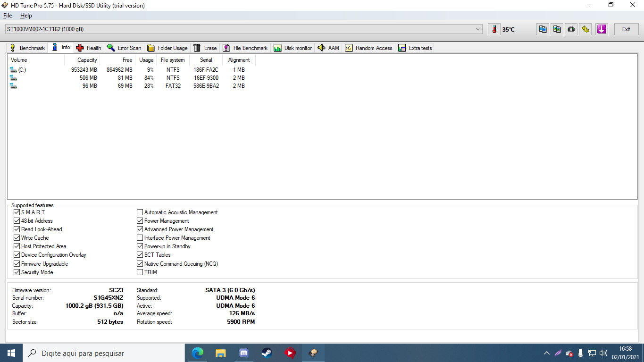The image size is (644, 362).
Task: Switch to the AAM tab
Action: tap(328, 48)
